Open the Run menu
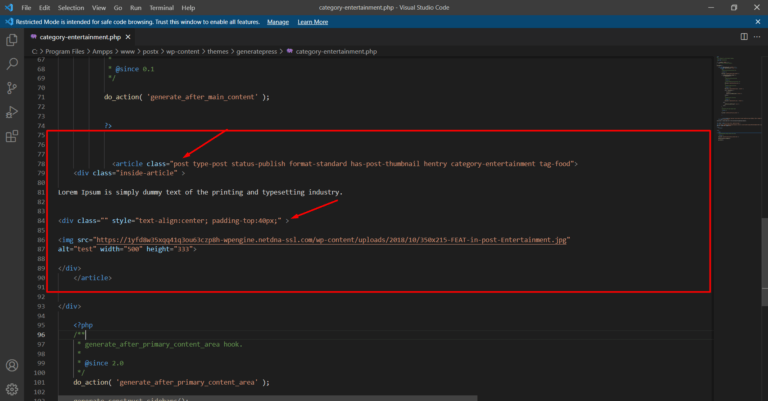Viewport: 768px width, 401px height. pos(136,8)
